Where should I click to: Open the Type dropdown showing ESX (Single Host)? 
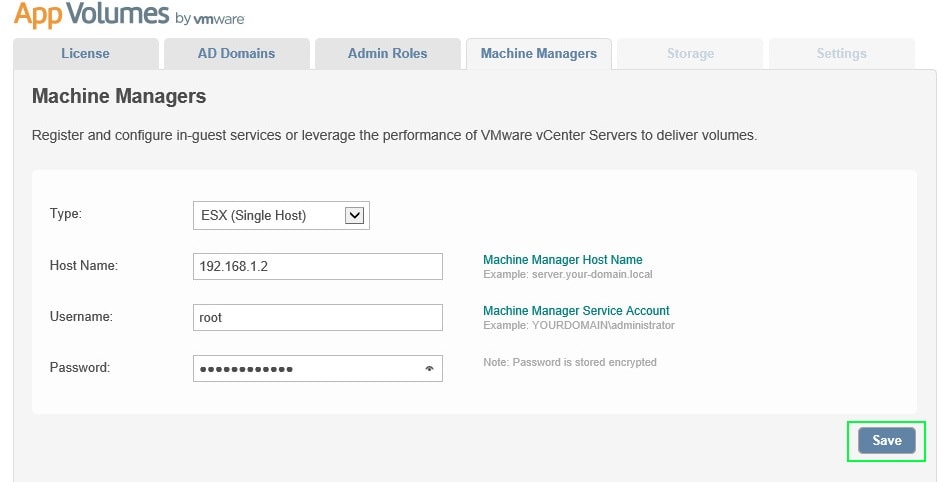click(x=281, y=215)
